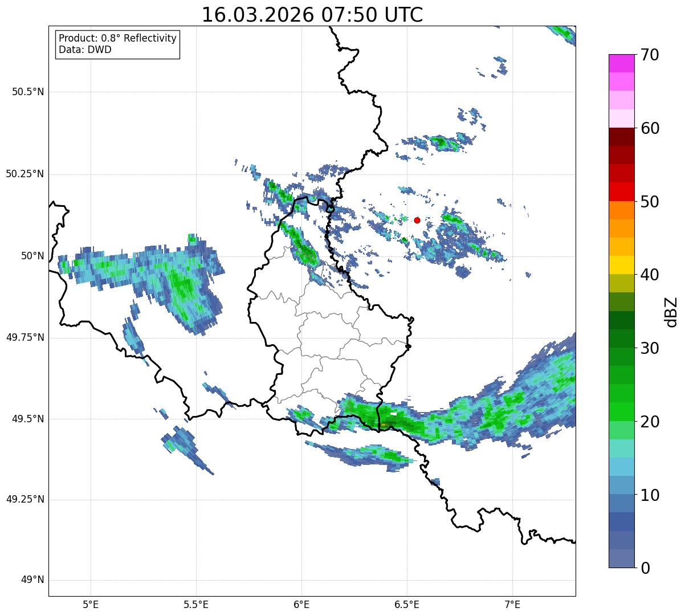Click the title "16.03.2026 07:50 UTC"
Screen dimensions: 685x616
click(312, 15)
